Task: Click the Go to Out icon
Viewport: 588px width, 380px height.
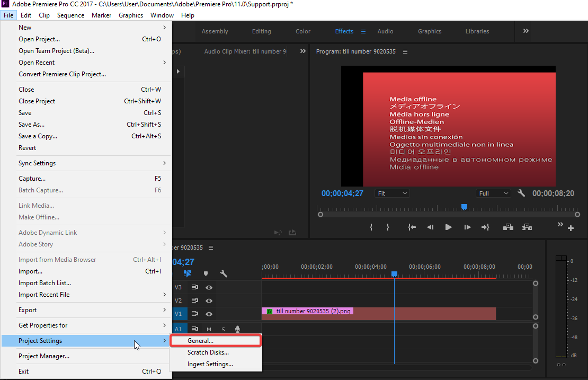Action: (x=485, y=227)
